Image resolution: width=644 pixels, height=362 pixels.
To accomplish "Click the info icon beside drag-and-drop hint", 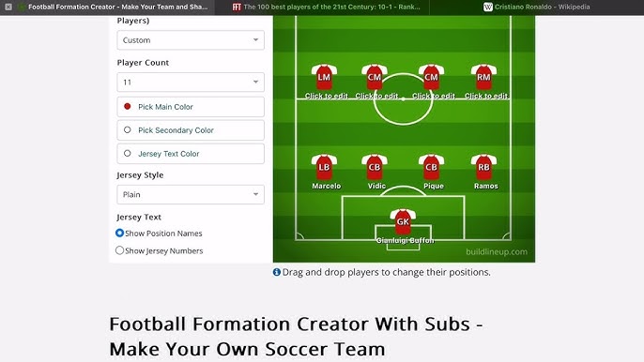I will coord(277,272).
